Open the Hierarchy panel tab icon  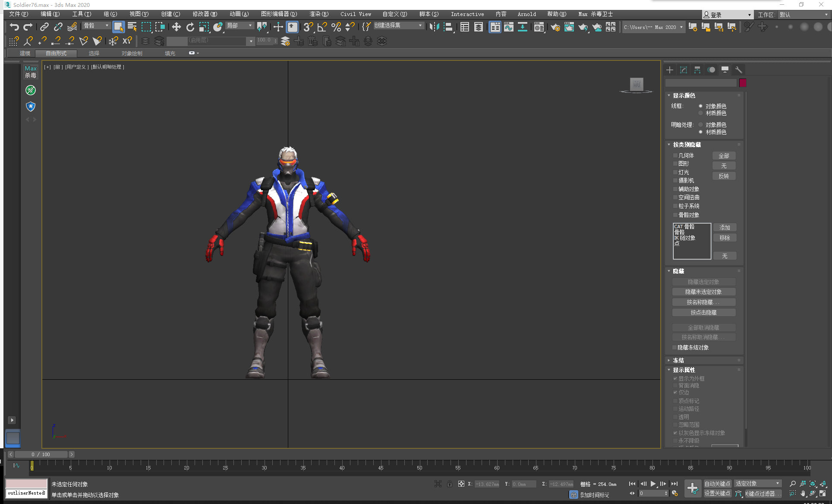point(697,70)
